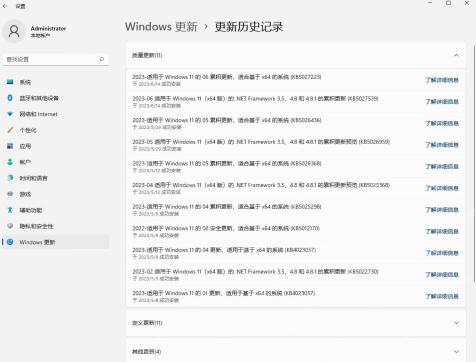Focus the 查找设置 search field

tap(55, 59)
